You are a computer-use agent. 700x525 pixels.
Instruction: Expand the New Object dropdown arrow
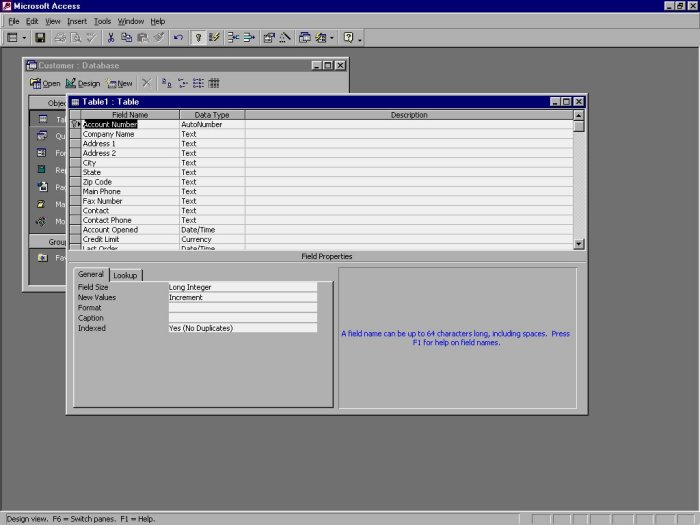[x=332, y=37]
